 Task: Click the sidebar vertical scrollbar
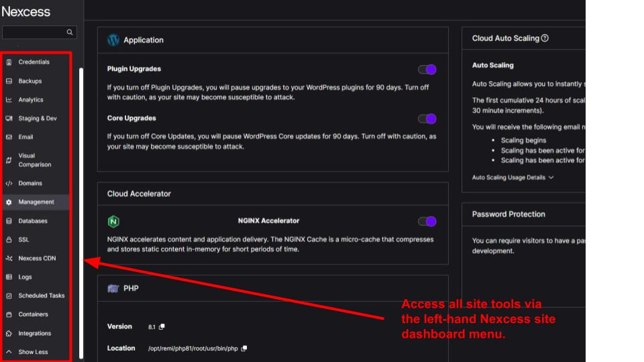coord(81,213)
